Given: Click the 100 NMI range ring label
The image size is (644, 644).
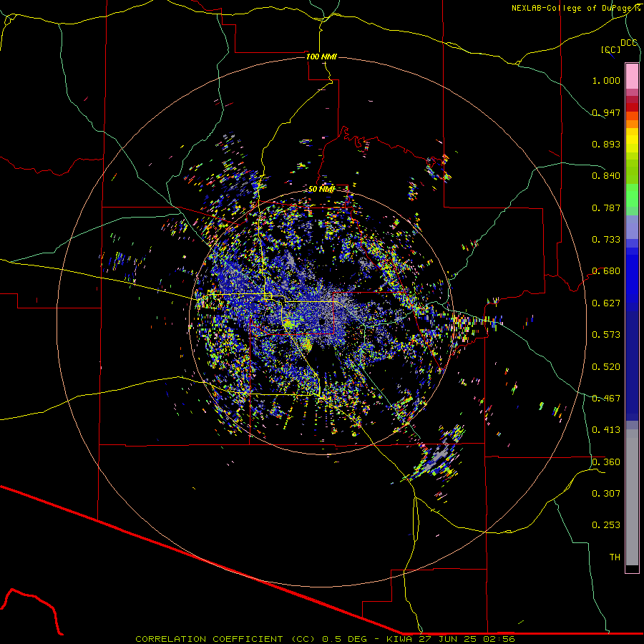Looking at the screenshot, I should point(321,57).
